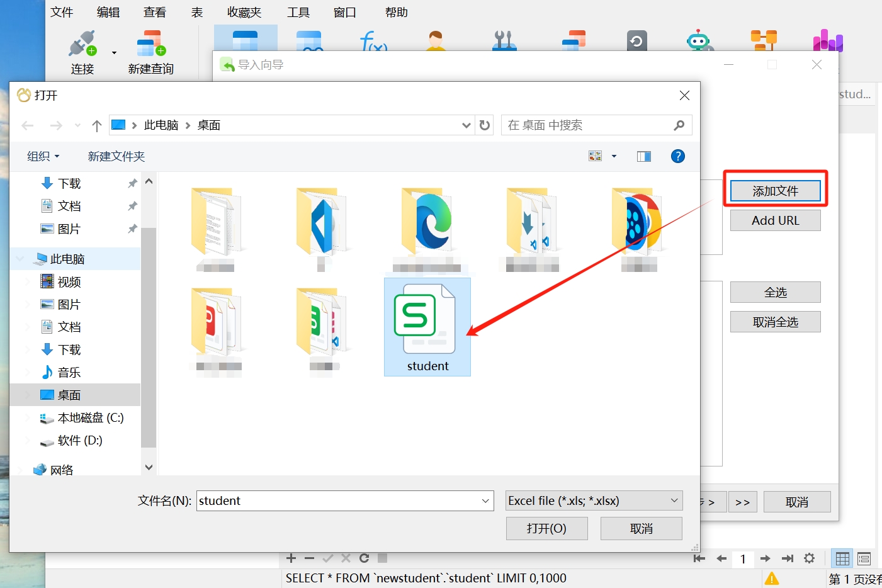Select 本地磁盘 (C:) in the sidebar
This screenshot has height=588, width=882.
pos(90,417)
